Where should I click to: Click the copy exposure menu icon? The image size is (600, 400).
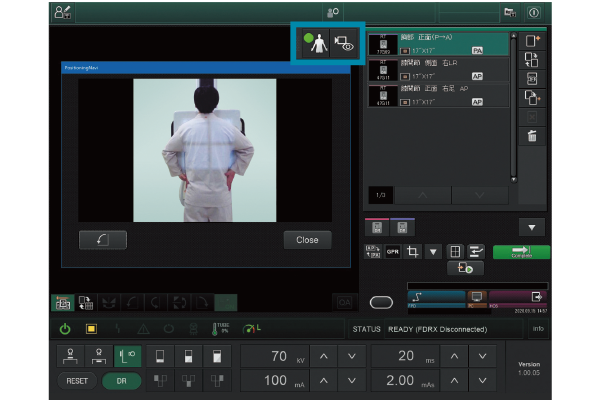(532, 98)
